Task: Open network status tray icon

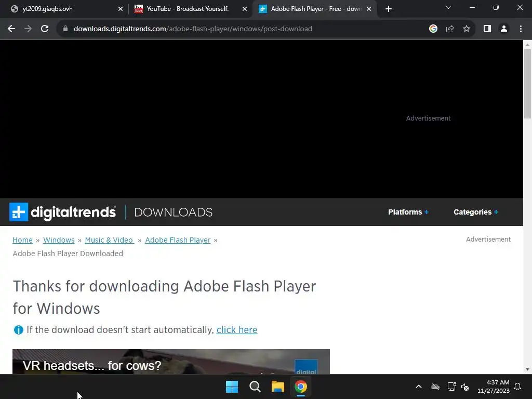Action: click(x=451, y=387)
